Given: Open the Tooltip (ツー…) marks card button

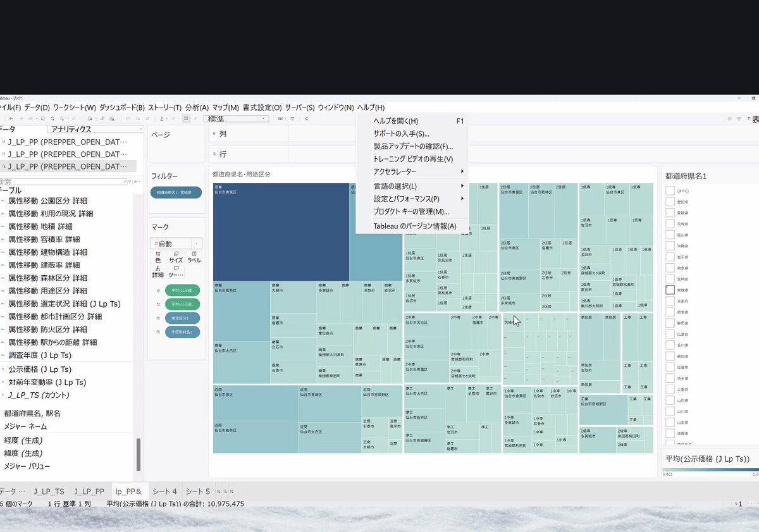Looking at the screenshot, I should click(x=176, y=272).
